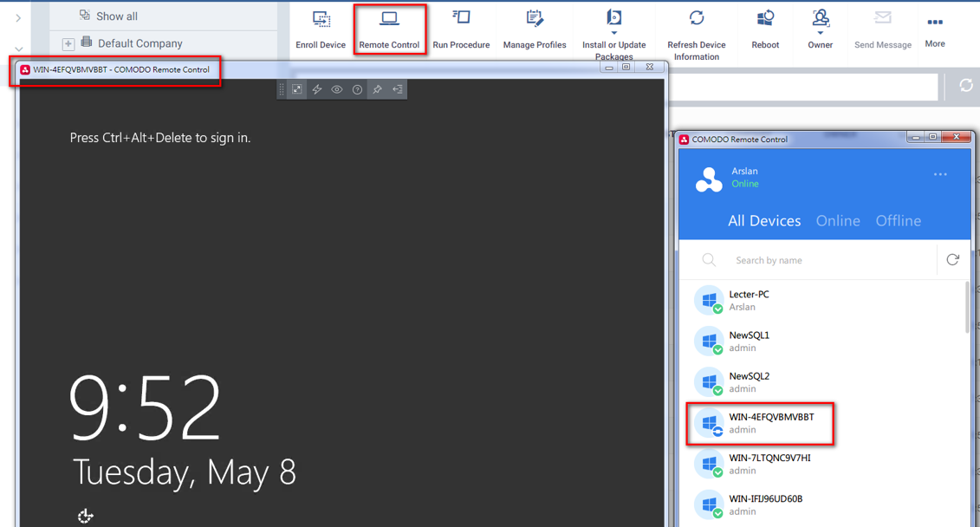Close the WIN-4EFQVBMVBBT session window
Viewport: 980px width, 527px height.
[649, 67]
